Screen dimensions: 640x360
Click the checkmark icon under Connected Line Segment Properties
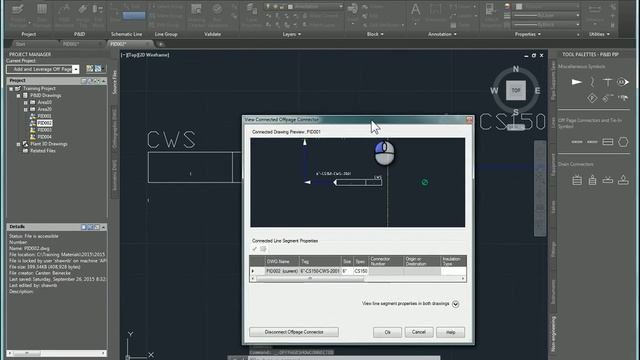click(x=254, y=249)
